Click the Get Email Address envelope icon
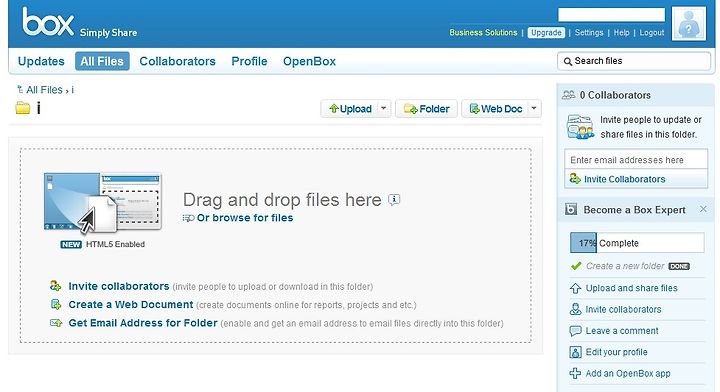Screen dimensions: 720x392 56,323
